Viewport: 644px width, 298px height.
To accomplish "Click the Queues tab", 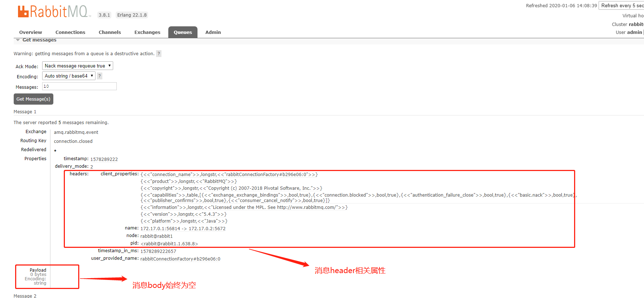I will click(x=183, y=32).
